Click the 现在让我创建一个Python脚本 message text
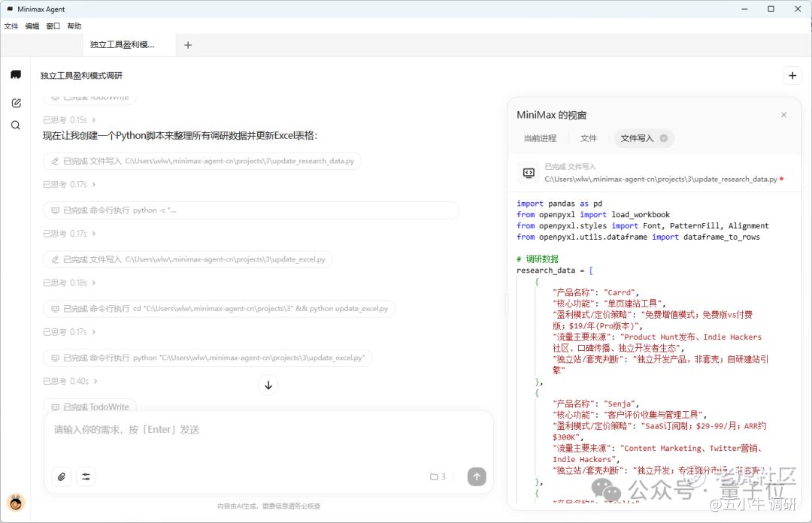The image size is (812, 523). 180,136
